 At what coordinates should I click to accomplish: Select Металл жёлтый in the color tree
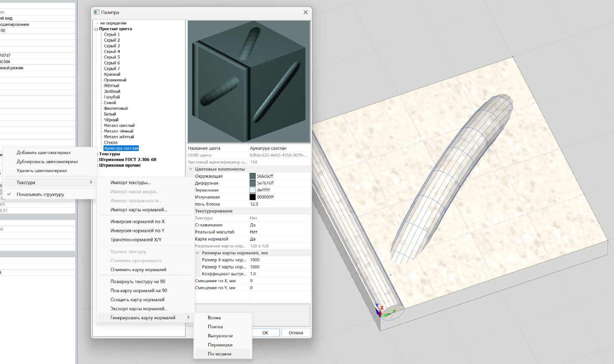[x=119, y=137]
